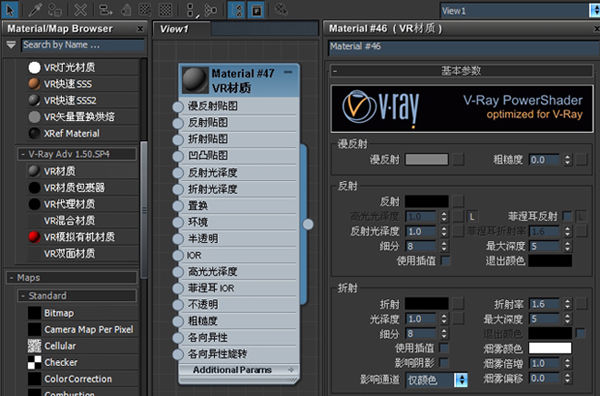Toggle the refraction 退出颜色 checkbox
The image size is (600, 396).
coord(580,333)
